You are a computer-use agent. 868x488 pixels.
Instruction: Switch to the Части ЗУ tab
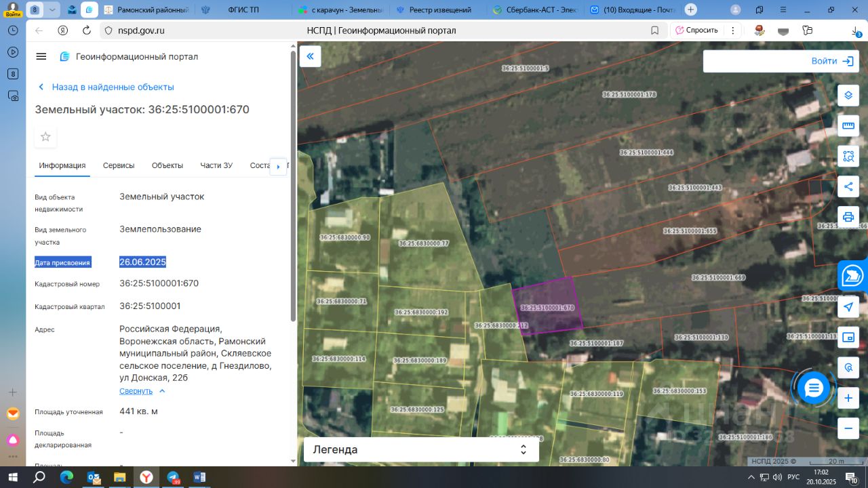pos(216,165)
